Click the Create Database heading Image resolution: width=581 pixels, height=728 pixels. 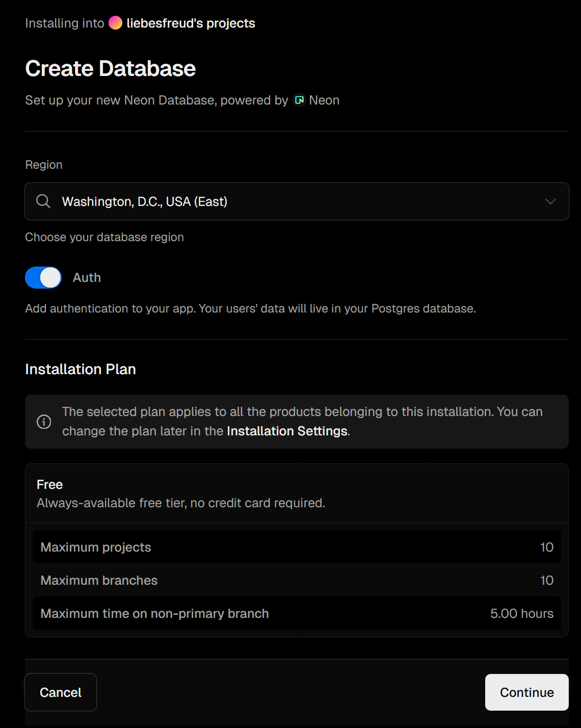(111, 68)
